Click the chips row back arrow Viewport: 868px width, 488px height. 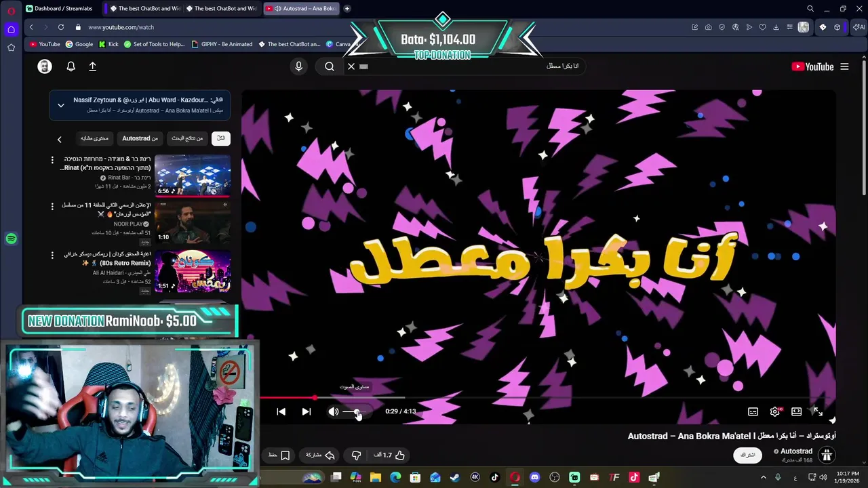click(x=59, y=139)
